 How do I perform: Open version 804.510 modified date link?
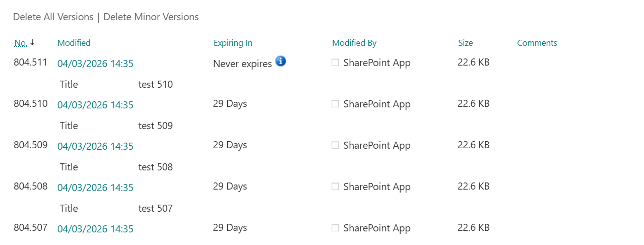[95, 105]
